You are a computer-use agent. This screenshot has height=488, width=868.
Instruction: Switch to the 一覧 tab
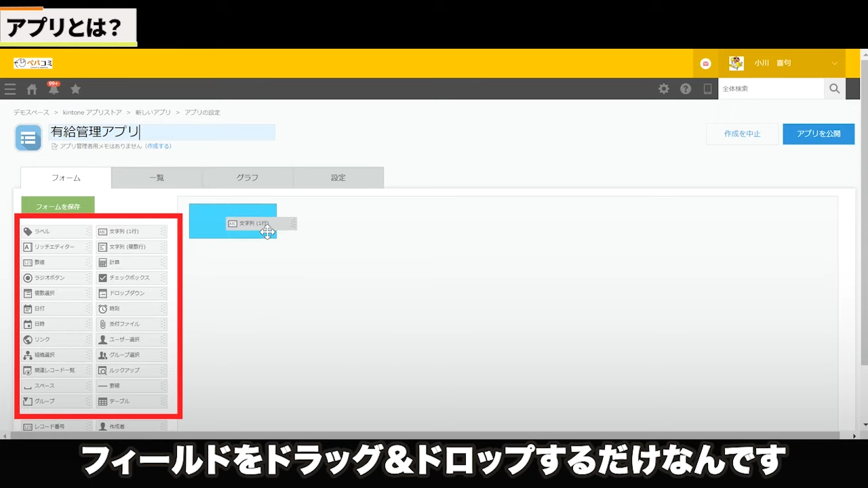click(157, 178)
